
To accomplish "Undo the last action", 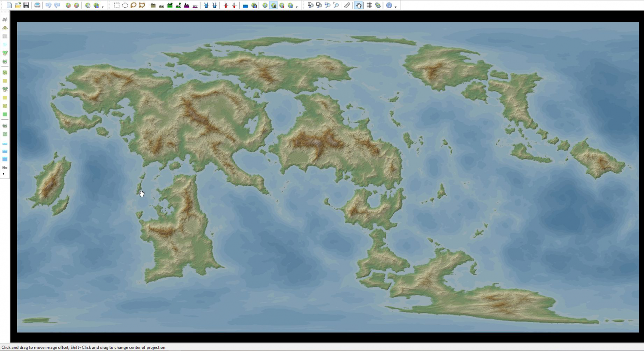I will tap(48, 5).
